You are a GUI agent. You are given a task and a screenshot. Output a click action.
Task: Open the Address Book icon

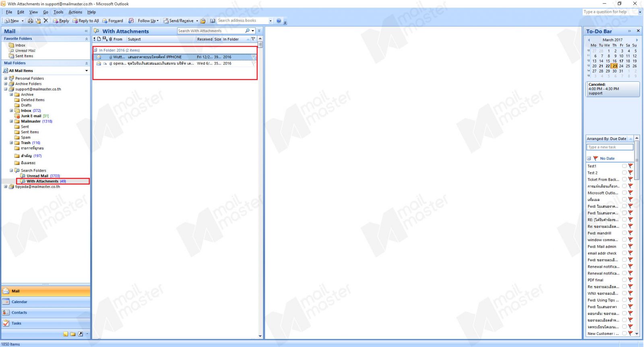click(213, 21)
